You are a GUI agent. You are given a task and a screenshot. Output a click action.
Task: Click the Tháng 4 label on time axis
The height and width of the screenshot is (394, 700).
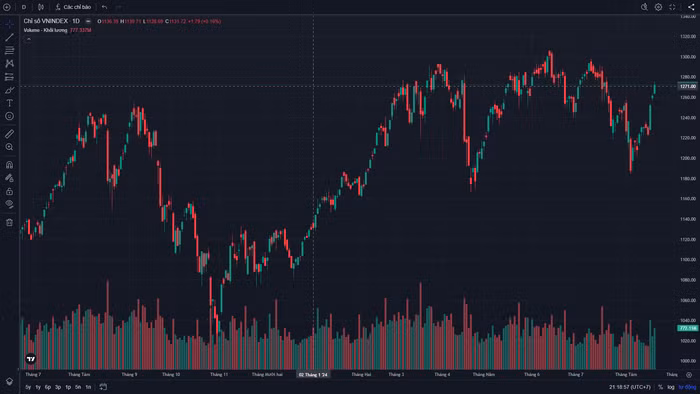point(442,374)
